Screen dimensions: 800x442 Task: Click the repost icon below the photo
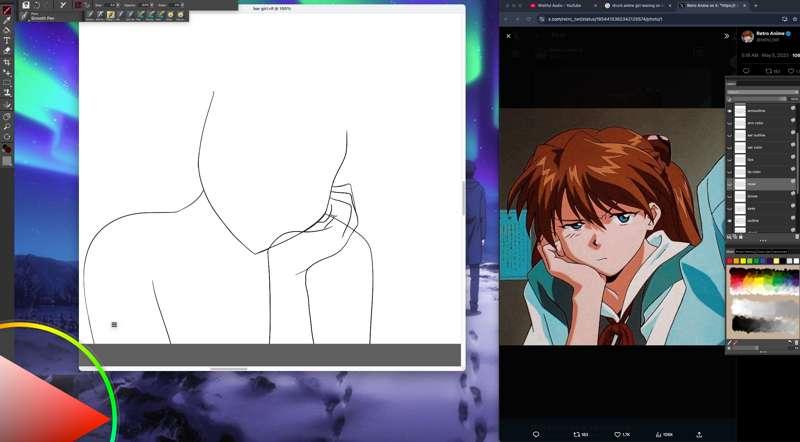pos(576,434)
